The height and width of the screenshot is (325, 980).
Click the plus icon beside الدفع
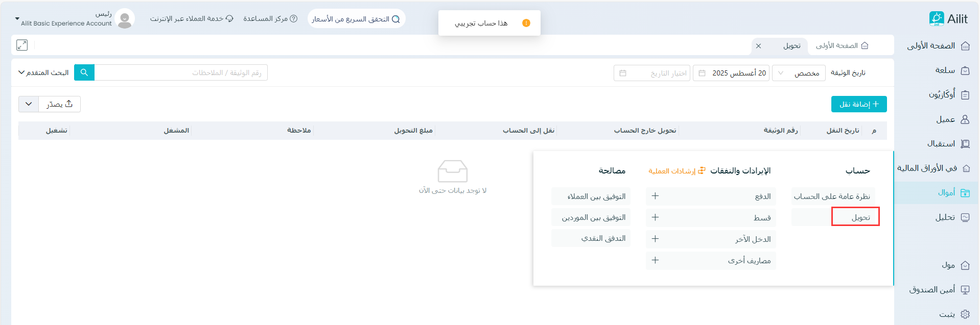pyautogui.click(x=655, y=196)
